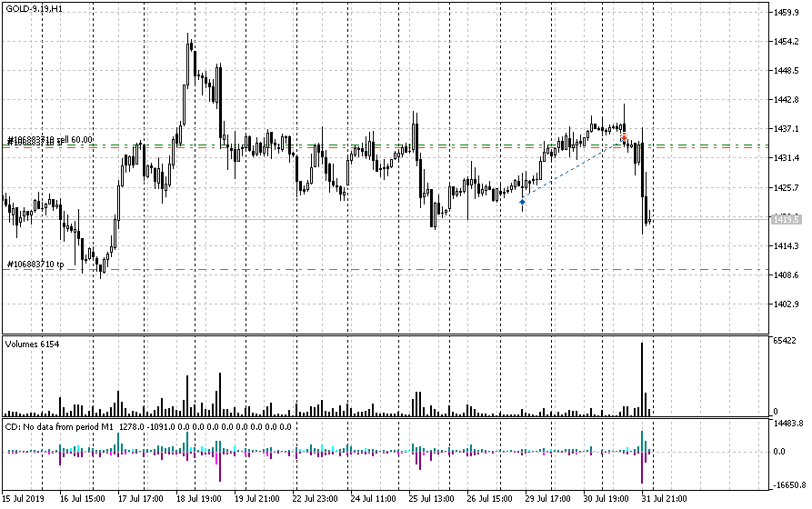The height and width of the screenshot is (509, 812).
Task: Click the 15 Jul 2019 date label
Action: tap(25, 498)
